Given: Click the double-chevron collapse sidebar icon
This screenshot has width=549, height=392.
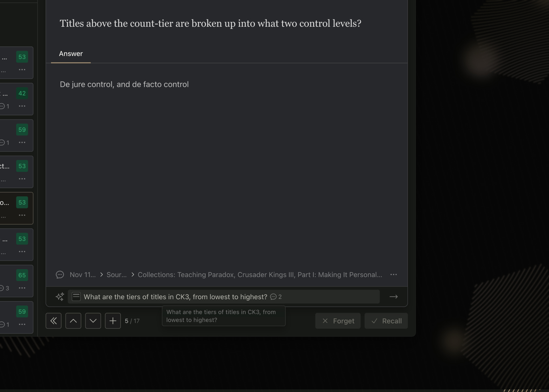Looking at the screenshot, I should point(54,321).
